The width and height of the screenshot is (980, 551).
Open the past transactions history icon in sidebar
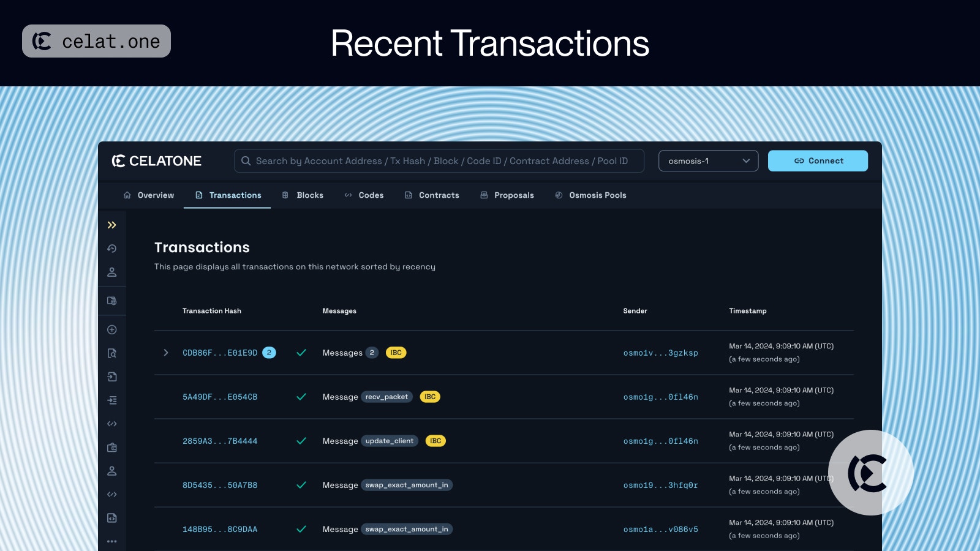(x=111, y=249)
